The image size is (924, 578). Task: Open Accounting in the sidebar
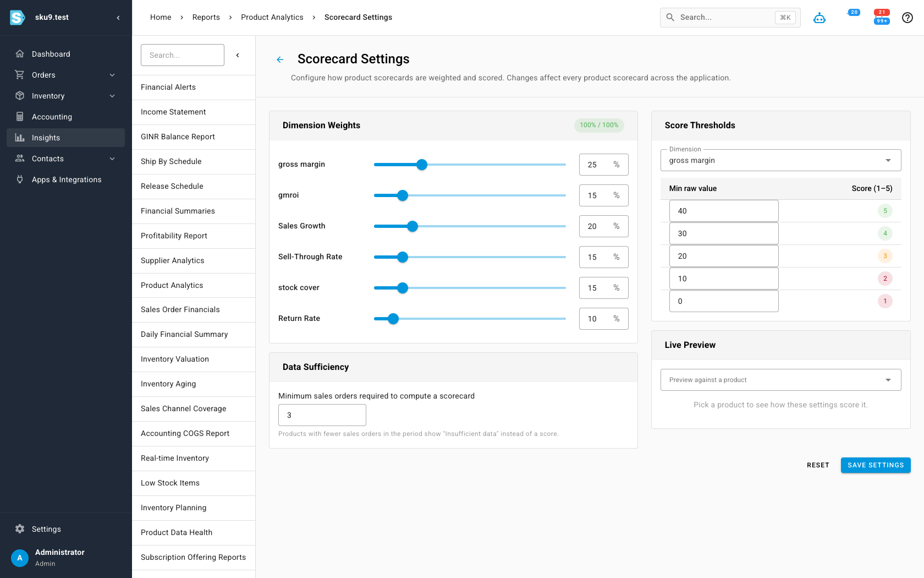65,117
